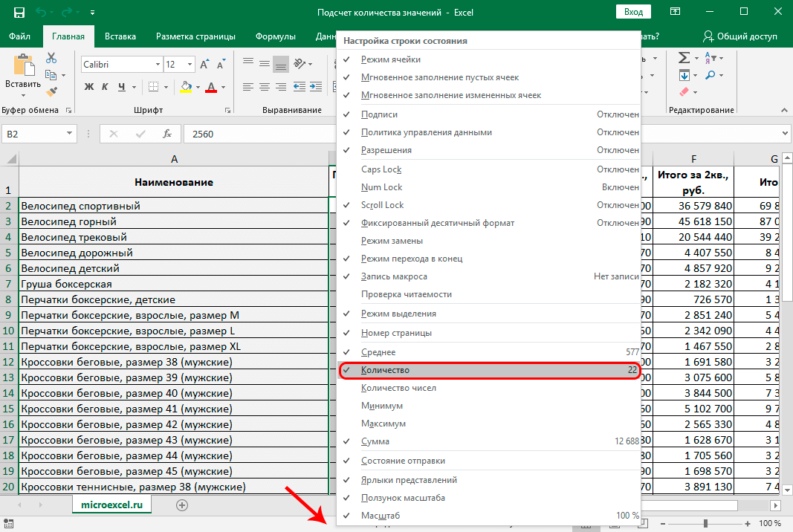Open the font name Calibri dropdown
This screenshot has width=793, height=532.
158,64
